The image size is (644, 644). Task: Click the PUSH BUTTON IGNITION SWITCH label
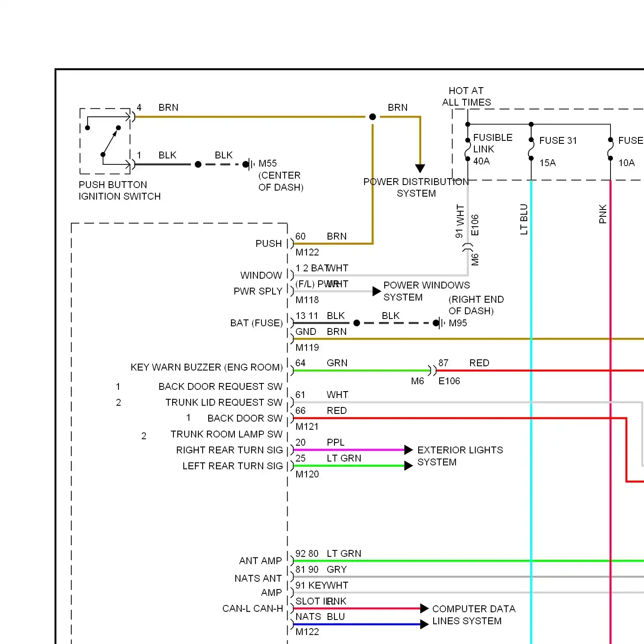[119, 191]
